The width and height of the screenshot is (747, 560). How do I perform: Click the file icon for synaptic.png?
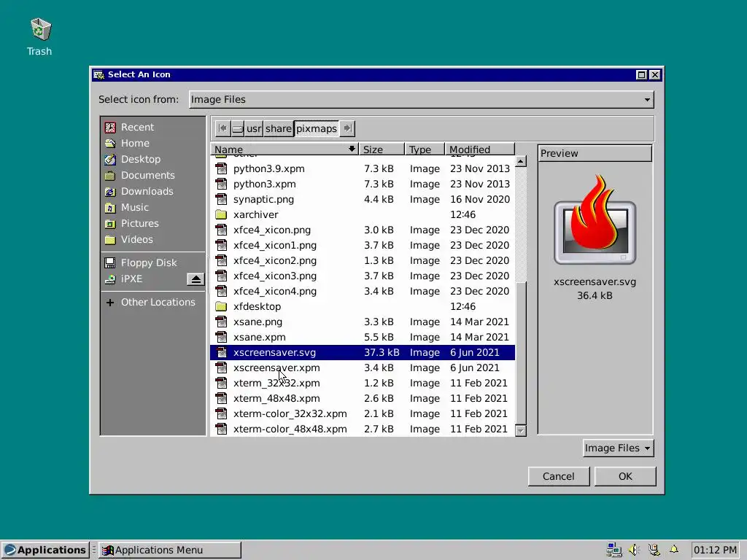point(221,200)
